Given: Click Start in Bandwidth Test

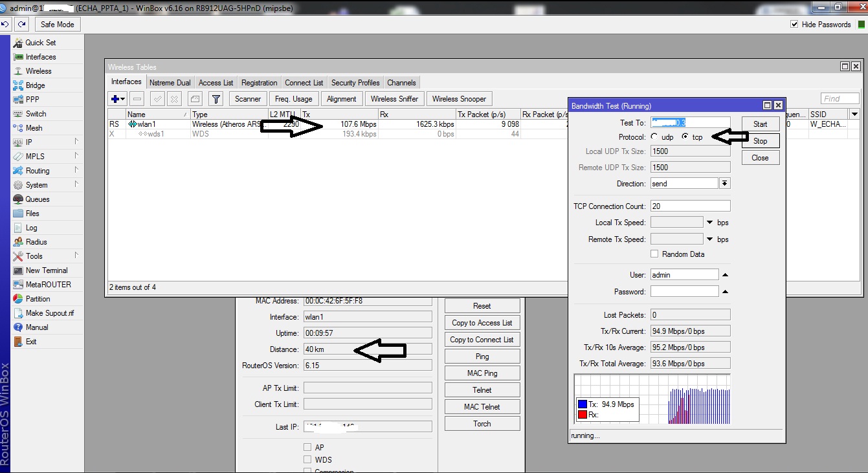Looking at the screenshot, I should pos(760,124).
